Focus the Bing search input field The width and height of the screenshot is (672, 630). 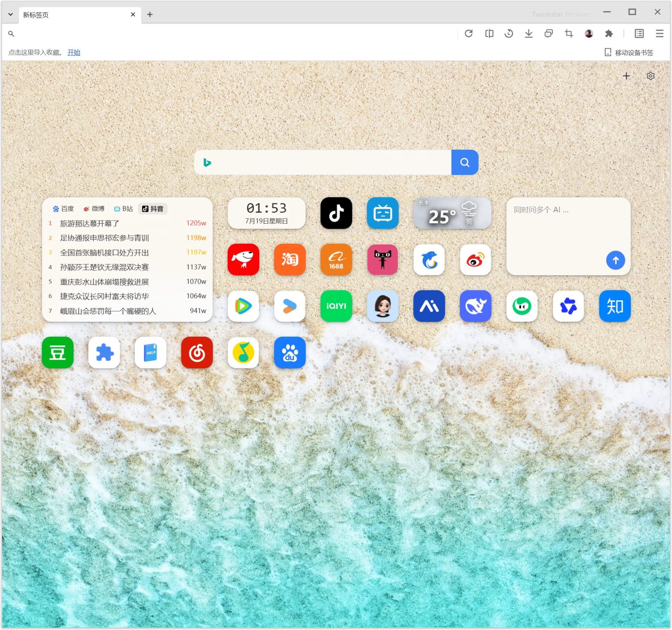332,162
